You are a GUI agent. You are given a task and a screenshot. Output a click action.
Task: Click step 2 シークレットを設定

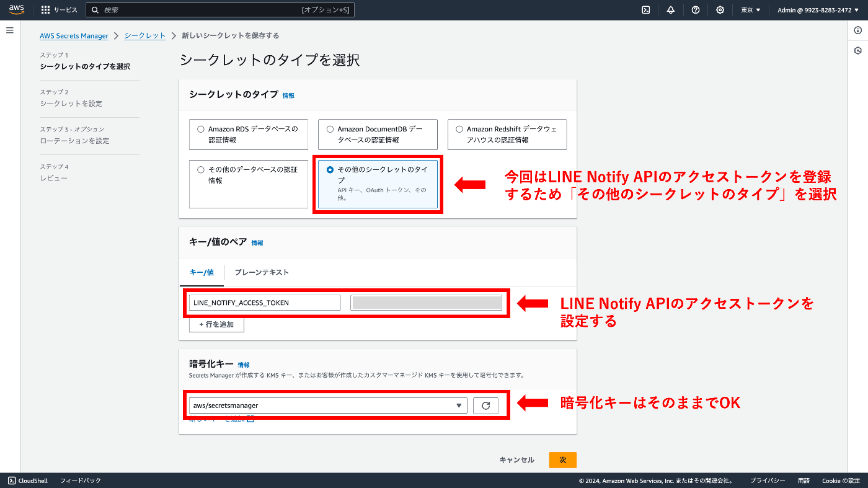pyautogui.click(x=71, y=104)
